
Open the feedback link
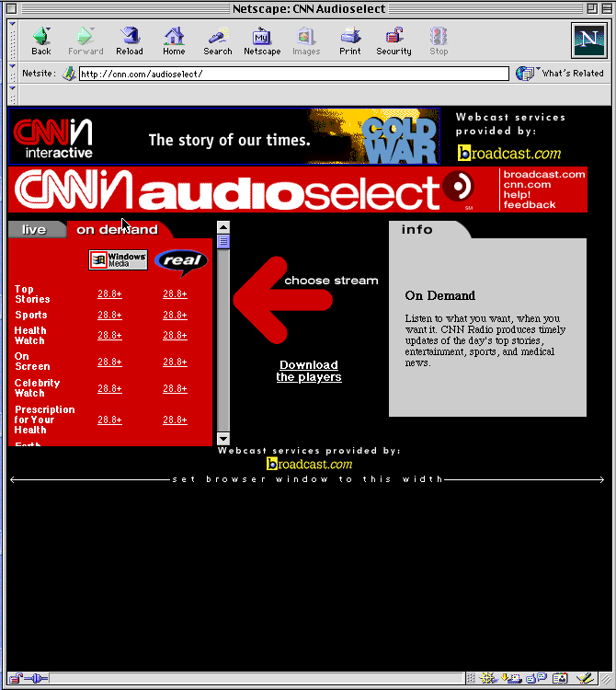[x=530, y=204]
